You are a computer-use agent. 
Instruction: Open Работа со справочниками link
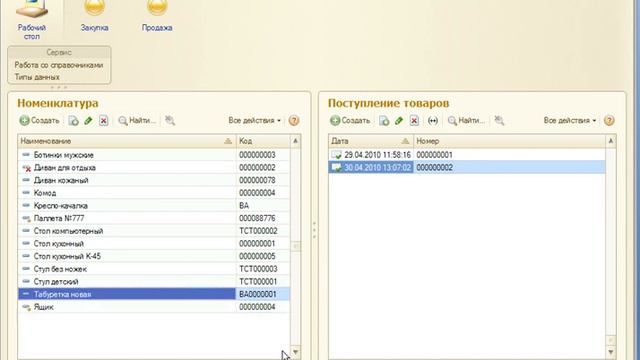coord(59,65)
